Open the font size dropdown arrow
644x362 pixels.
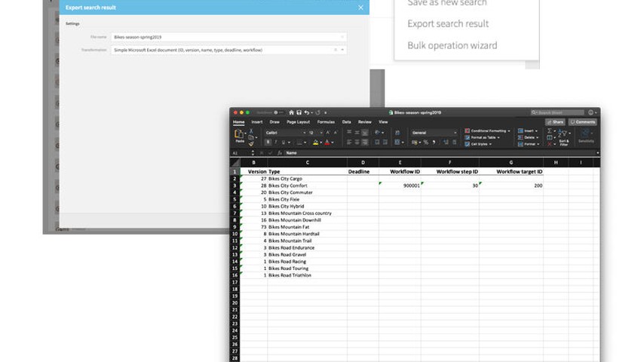pos(321,133)
